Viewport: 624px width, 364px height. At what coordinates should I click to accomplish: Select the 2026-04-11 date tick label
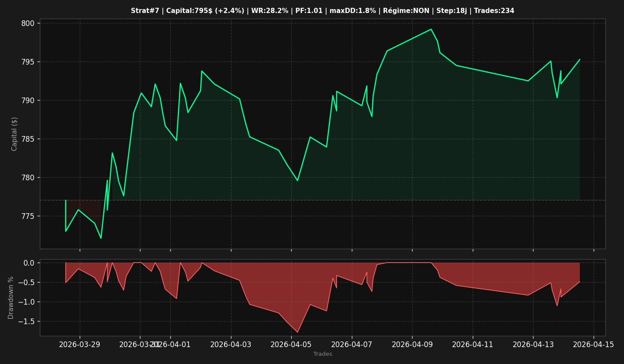point(473,344)
